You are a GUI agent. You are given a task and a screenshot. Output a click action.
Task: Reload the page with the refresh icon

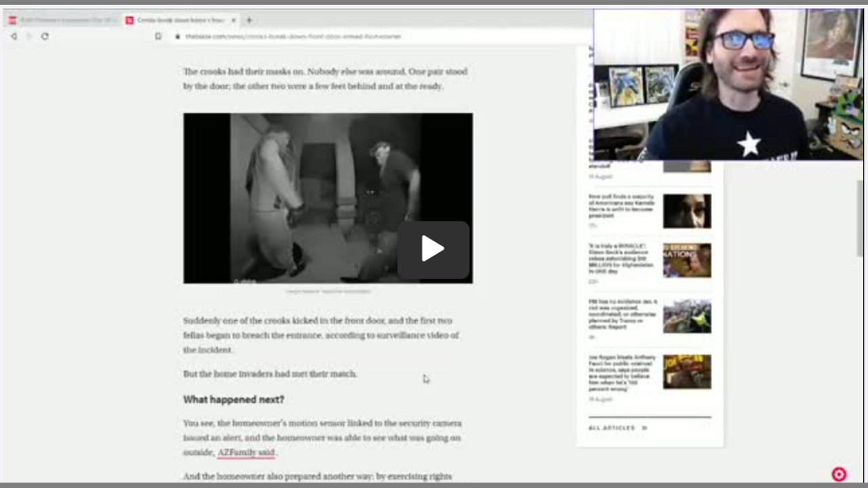pyautogui.click(x=45, y=37)
